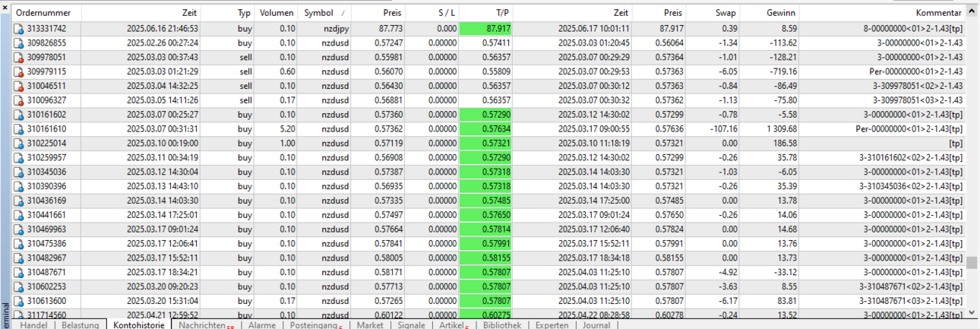Image resolution: width=980 pixels, height=329 pixels.
Task: Click the order icon for 310161610
Action: (19, 129)
